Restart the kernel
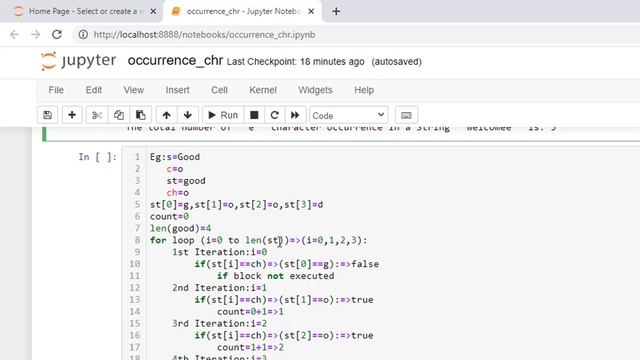Screen dimensions: 640x360 click(275, 115)
